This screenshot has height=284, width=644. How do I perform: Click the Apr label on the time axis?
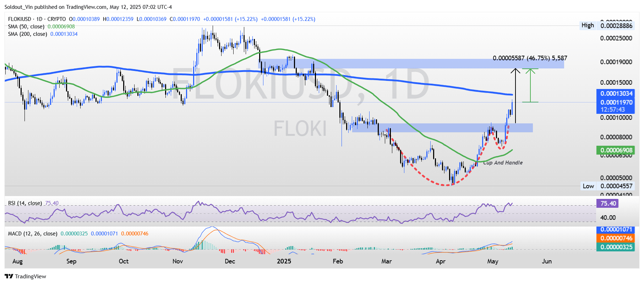[x=440, y=261]
